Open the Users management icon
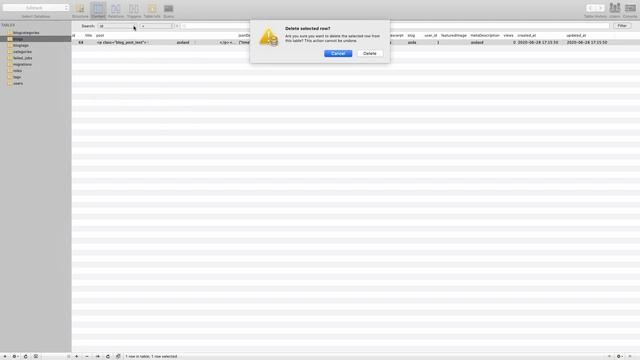The width and height of the screenshot is (640, 360). (x=615, y=10)
